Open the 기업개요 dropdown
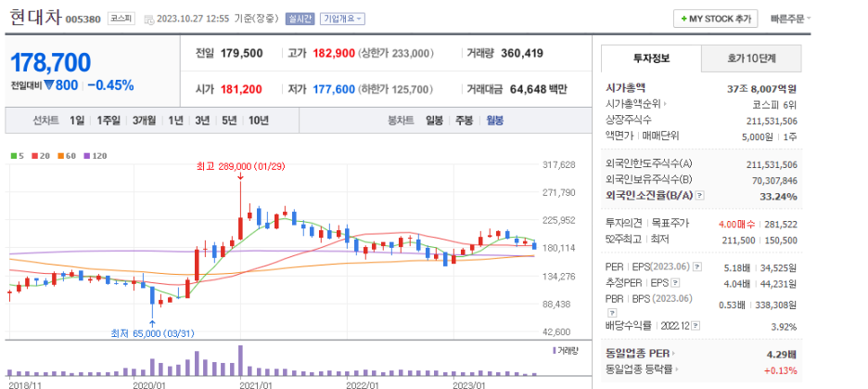The width and height of the screenshot is (868, 389). [342, 19]
